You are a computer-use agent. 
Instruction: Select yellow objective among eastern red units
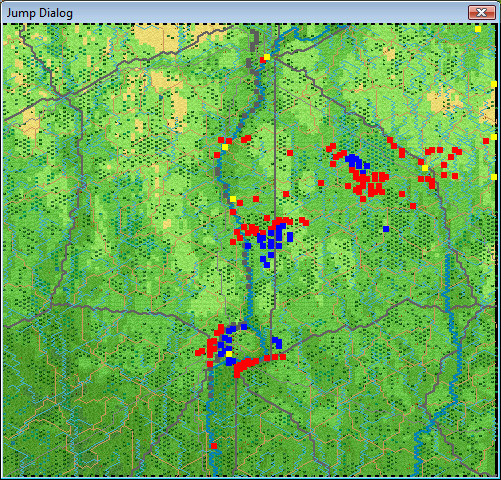[x=425, y=168]
